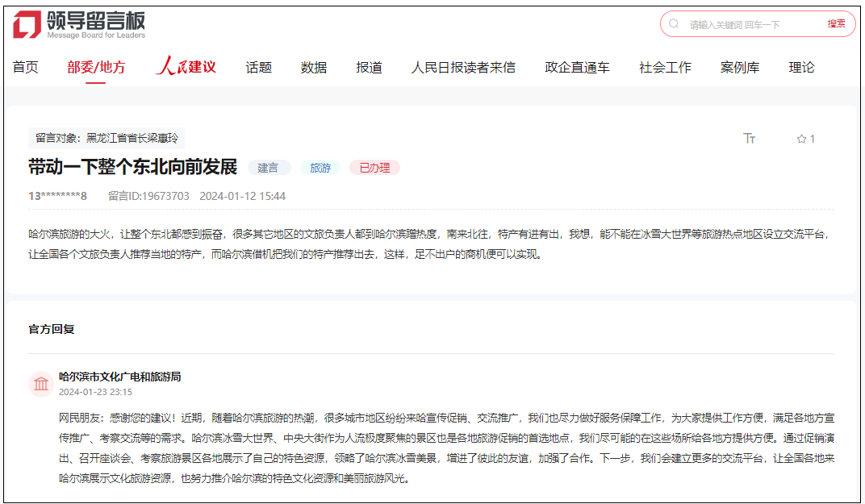Image resolution: width=865 pixels, height=504 pixels.
Task: Click the 建言 tag
Action: (x=268, y=168)
